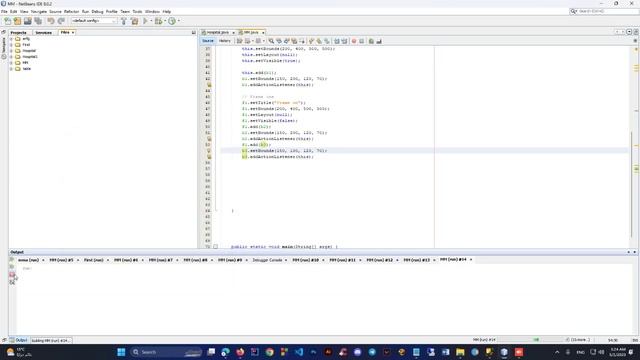Screen dimensions: 640x360
Task: Open the Tools menu
Action: [x=137, y=11]
